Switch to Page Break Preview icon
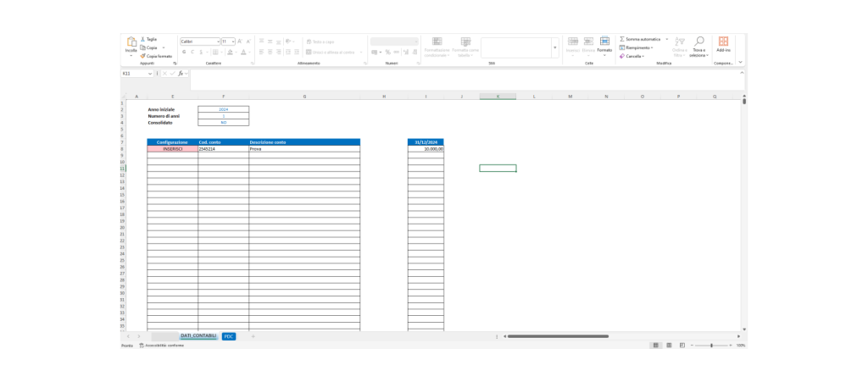868x382 pixels. pyautogui.click(x=682, y=346)
